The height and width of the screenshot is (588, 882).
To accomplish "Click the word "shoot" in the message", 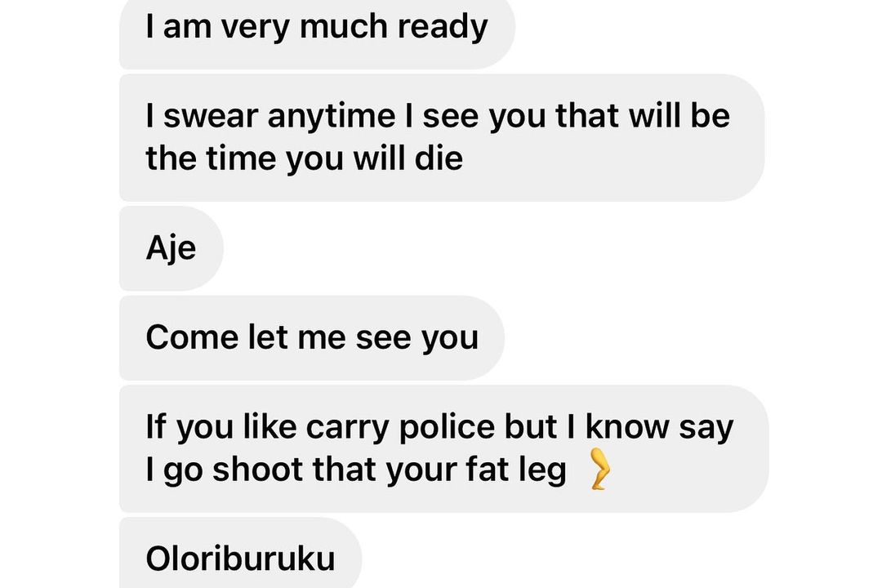I will tap(257, 469).
